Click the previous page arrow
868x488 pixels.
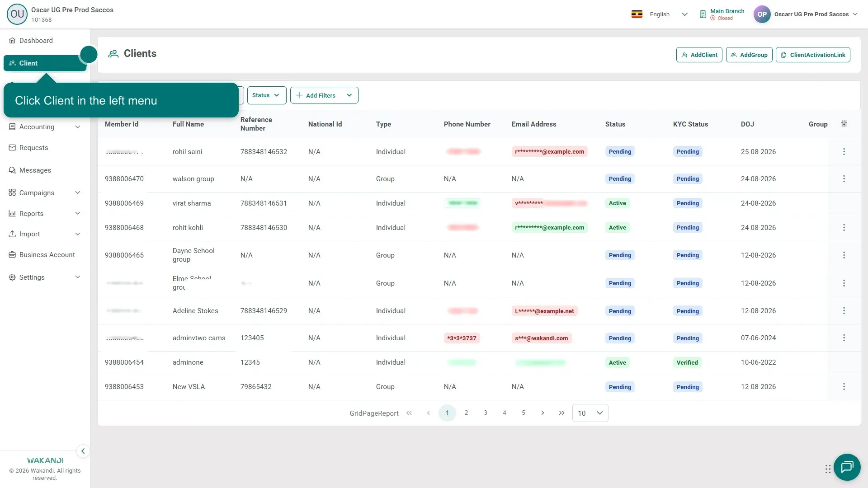point(429,413)
